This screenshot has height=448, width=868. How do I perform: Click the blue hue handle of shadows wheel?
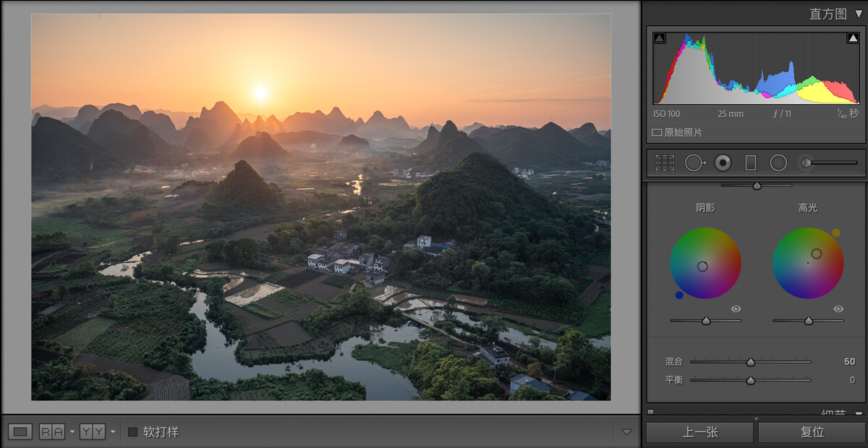(x=679, y=295)
